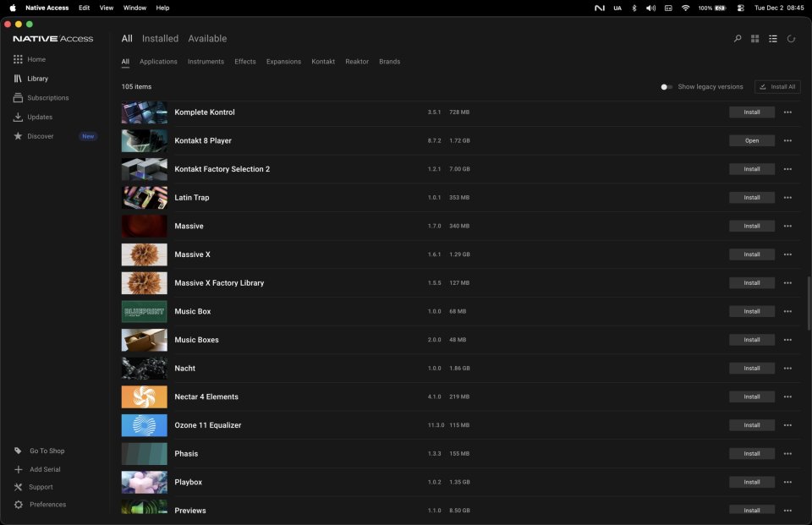Image resolution: width=812 pixels, height=525 pixels.
Task: Install Nectar 4 Elements
Action: pos(751,396)
